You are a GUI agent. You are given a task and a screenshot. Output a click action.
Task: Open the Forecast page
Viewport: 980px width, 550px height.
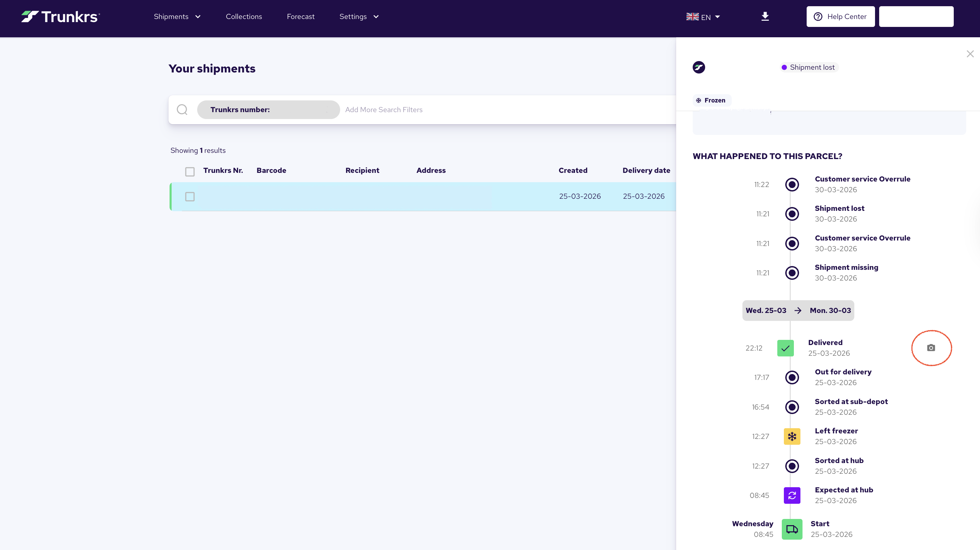click(x=300, y=16)
